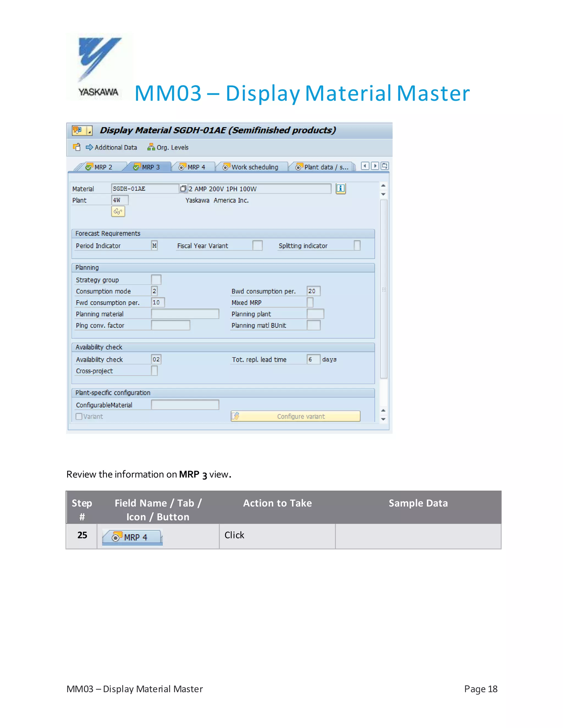
Task: Open the tab list icon
Action: tap(385, 166)
